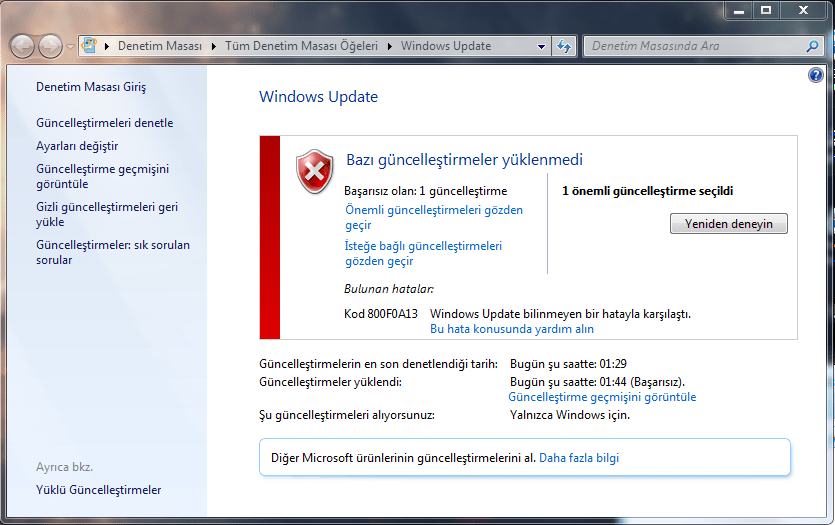Click the Windows Update page title

tap(318, 97)
